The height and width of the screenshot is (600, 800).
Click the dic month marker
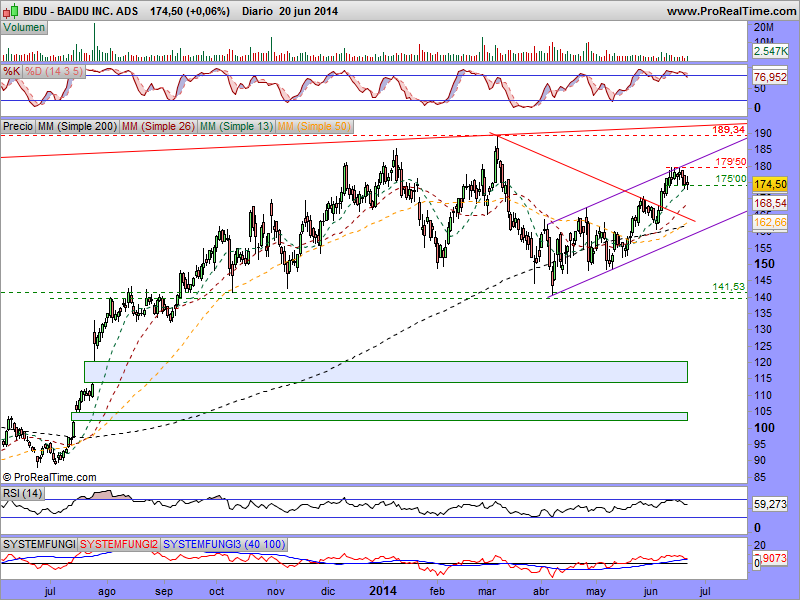(328, 591)
